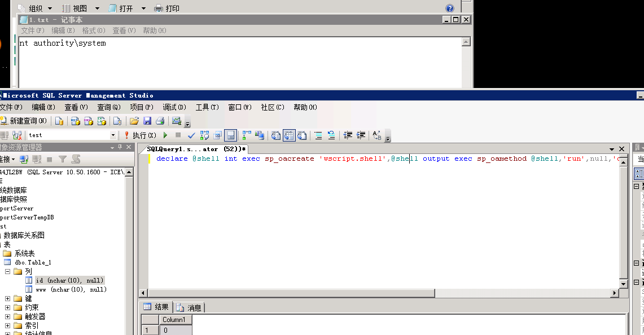Click the Cancel Executing Query stop icon

178,135
